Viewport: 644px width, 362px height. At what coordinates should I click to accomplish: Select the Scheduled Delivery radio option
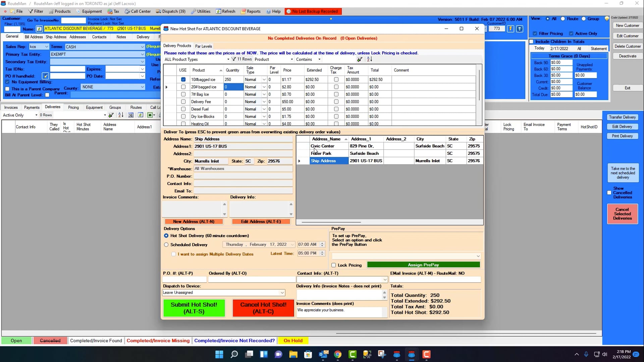[166, 245]
